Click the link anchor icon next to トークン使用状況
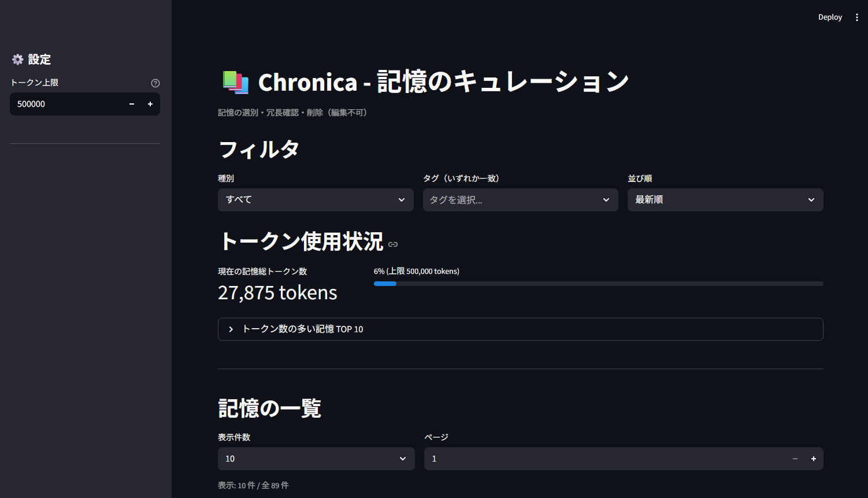 393,244
